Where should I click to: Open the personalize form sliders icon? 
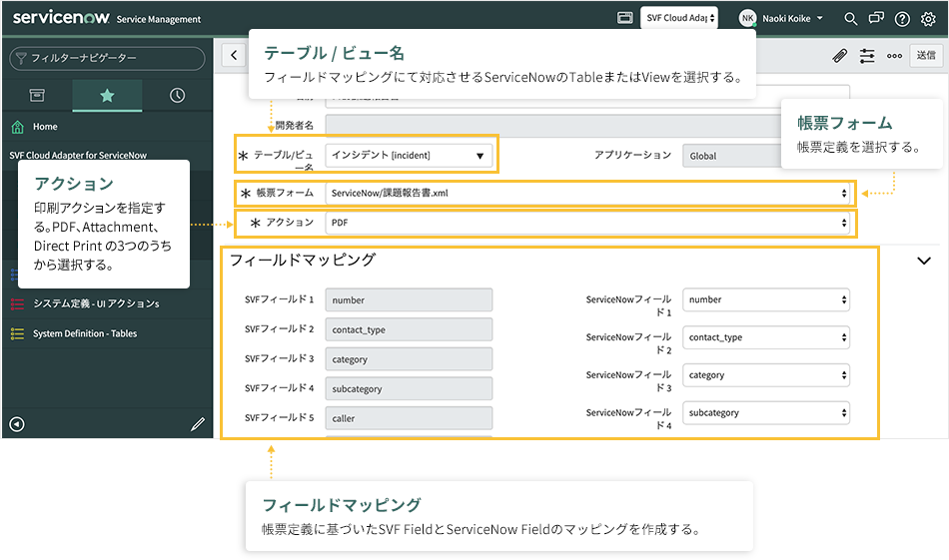[x=867, y=57]
